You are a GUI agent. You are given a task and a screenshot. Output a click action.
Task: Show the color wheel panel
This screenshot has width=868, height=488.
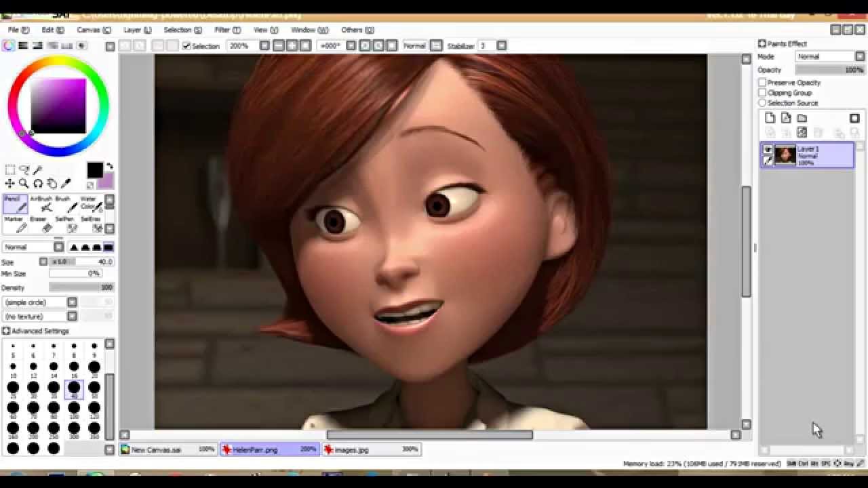point(9,45)
